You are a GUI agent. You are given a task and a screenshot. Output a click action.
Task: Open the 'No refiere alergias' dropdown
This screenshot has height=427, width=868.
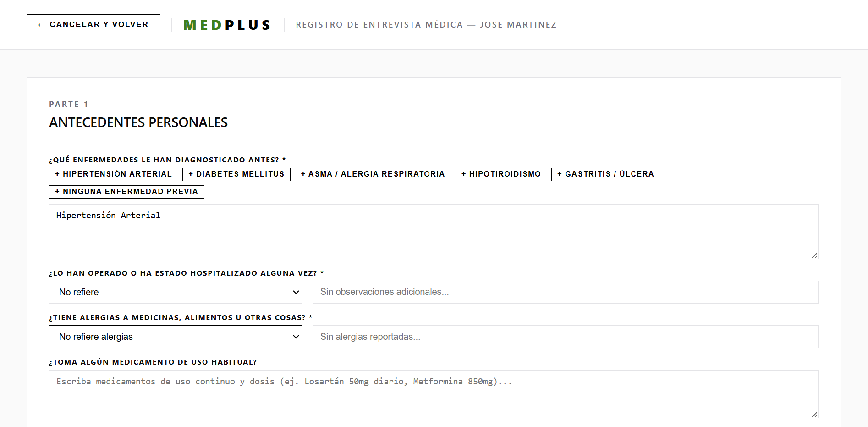pos(176,337)
